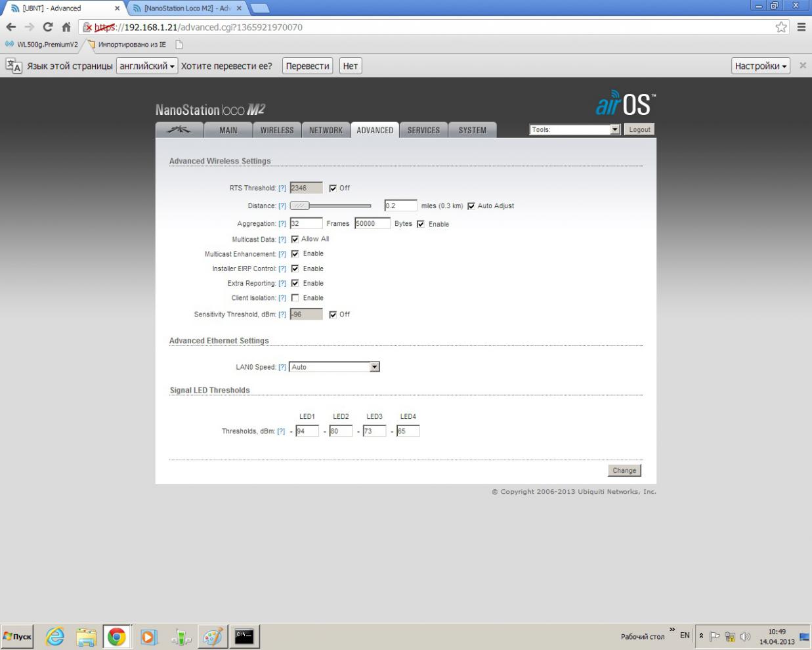Open the WL500g.PremiumV2 bookmark
The image size is (812, 650).
pos(41,45)
